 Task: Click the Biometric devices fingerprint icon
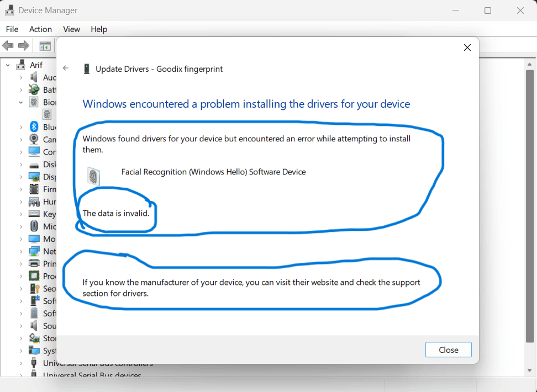[x=34, y=102]
